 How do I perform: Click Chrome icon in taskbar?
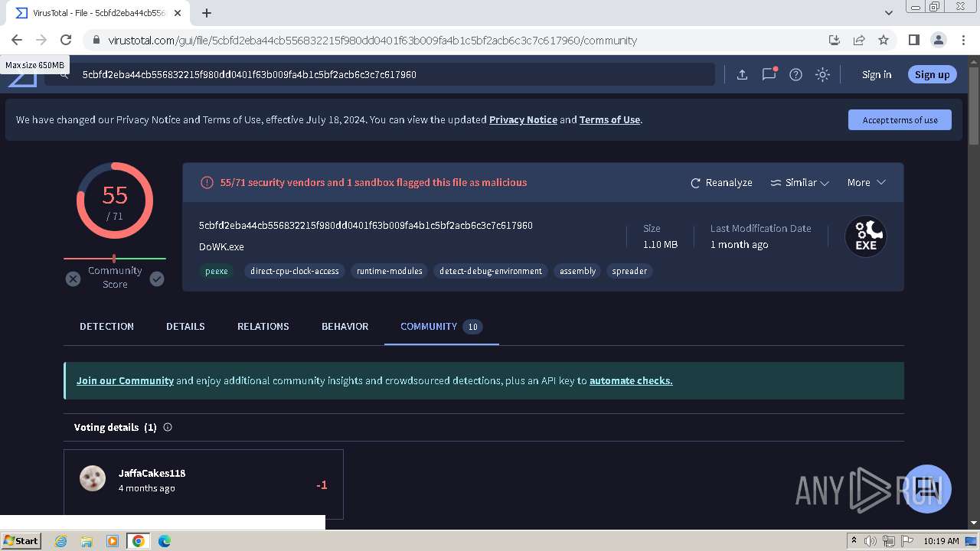139,541
